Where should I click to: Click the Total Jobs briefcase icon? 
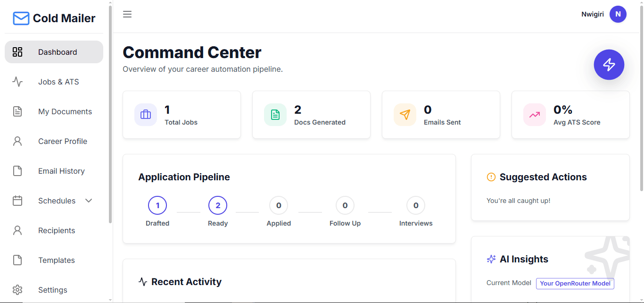click(x=146, y=115)
